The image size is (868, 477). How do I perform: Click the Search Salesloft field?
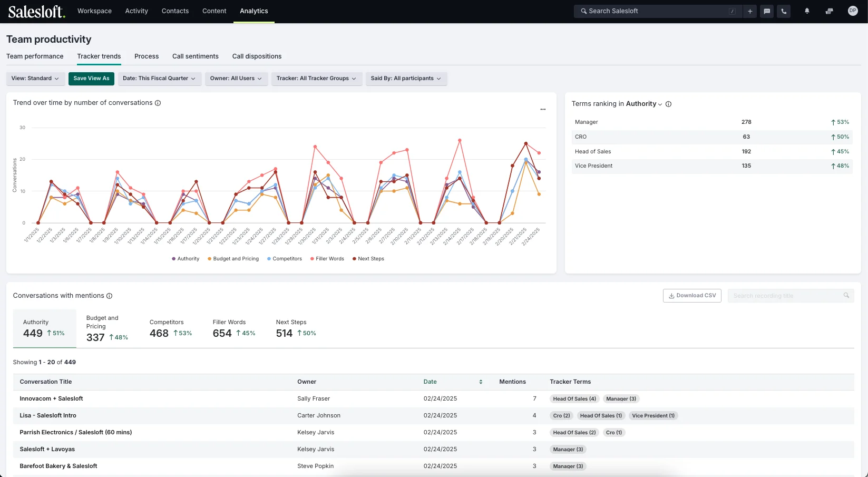pyautogui.click(x=658, y=11)
